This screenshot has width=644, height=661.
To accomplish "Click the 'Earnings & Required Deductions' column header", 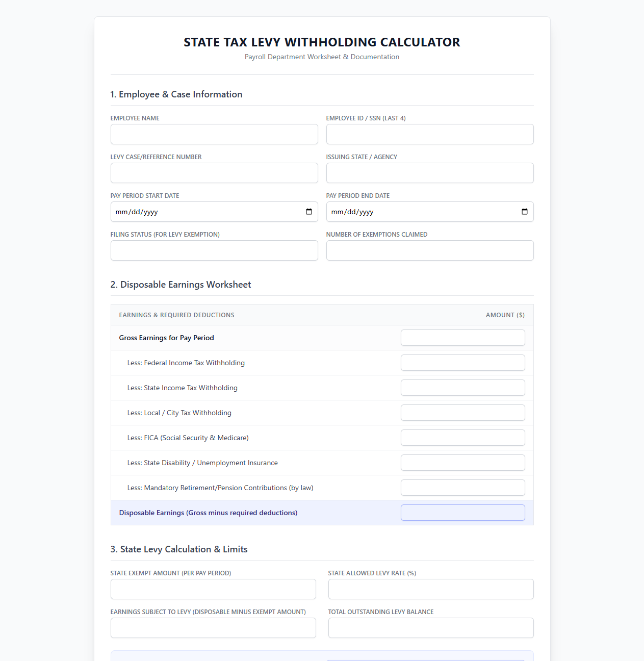I will (x=177, y=315).
